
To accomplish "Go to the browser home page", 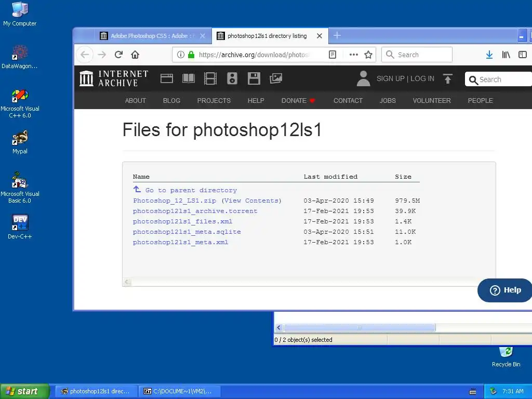I will pyautogui.click(x=135, y=55).
